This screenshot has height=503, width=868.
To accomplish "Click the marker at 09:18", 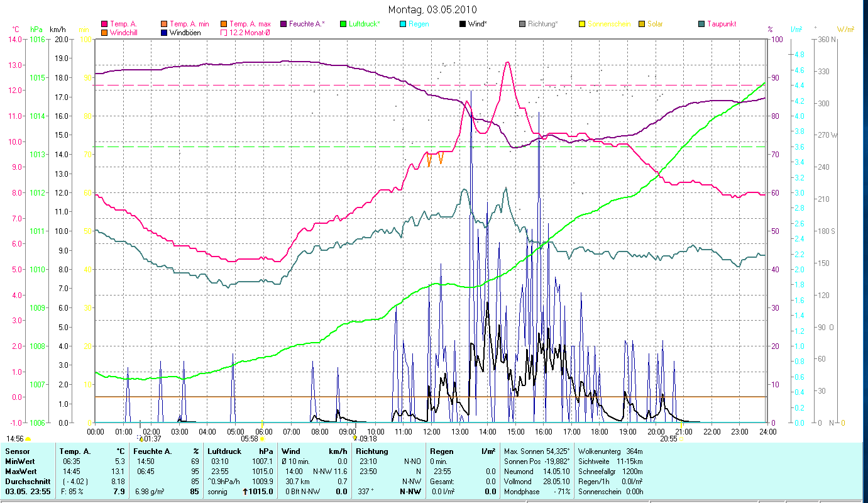I will click(x=356, y=438).
